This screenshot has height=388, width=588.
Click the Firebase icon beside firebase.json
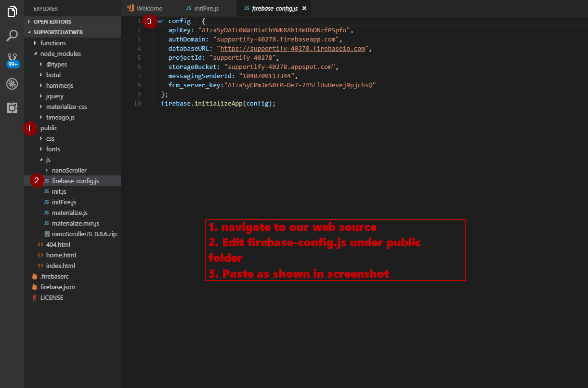point(35,287)
